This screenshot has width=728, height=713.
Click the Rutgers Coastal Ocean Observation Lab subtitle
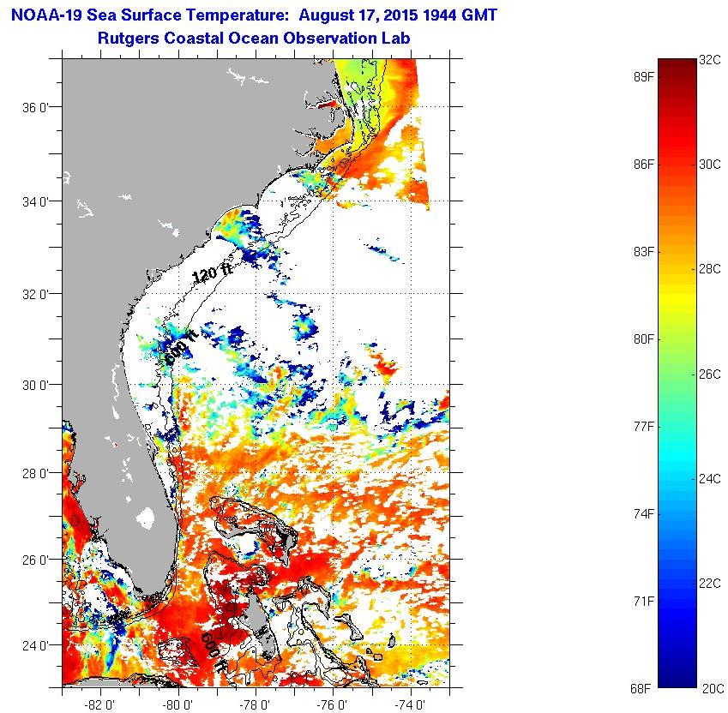pyautogui.click(x=254, y=38)
